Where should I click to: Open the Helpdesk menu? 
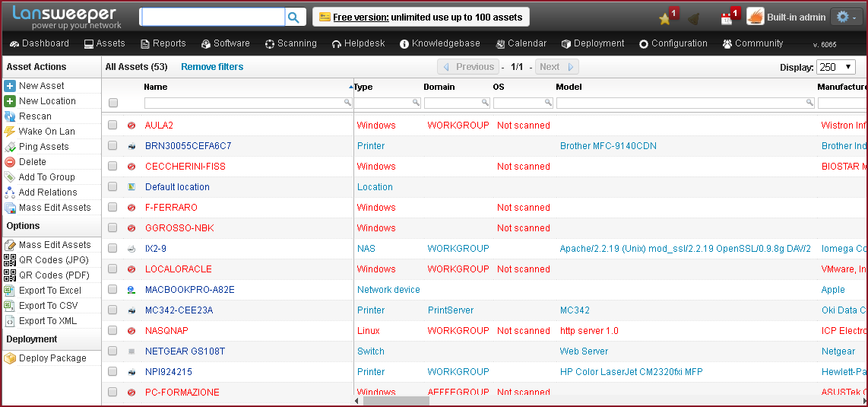click(358, 43)
